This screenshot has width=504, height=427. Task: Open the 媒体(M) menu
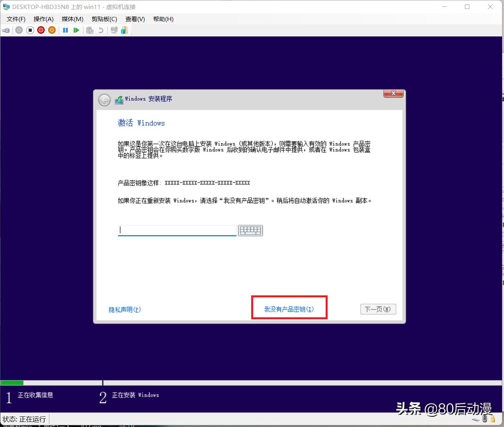(x=72, y=19)
